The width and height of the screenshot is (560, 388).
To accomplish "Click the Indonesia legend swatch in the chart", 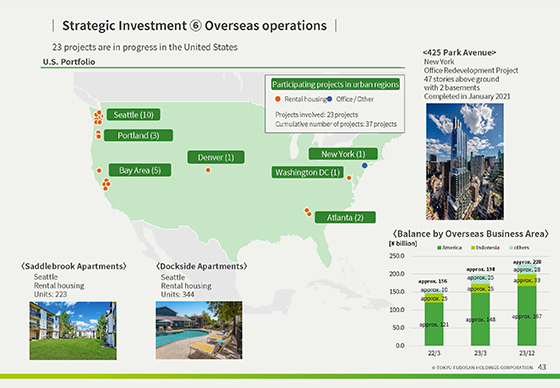I will point(473,248).
